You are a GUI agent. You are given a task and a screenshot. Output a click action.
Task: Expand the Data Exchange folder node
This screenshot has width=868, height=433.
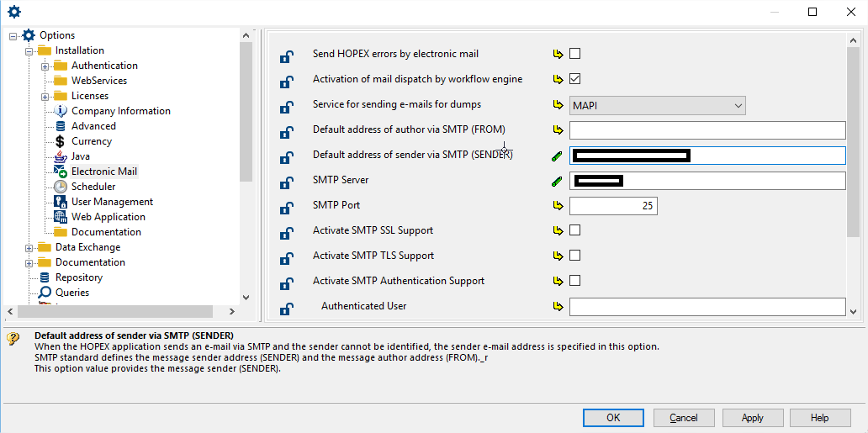coord(29,248)
